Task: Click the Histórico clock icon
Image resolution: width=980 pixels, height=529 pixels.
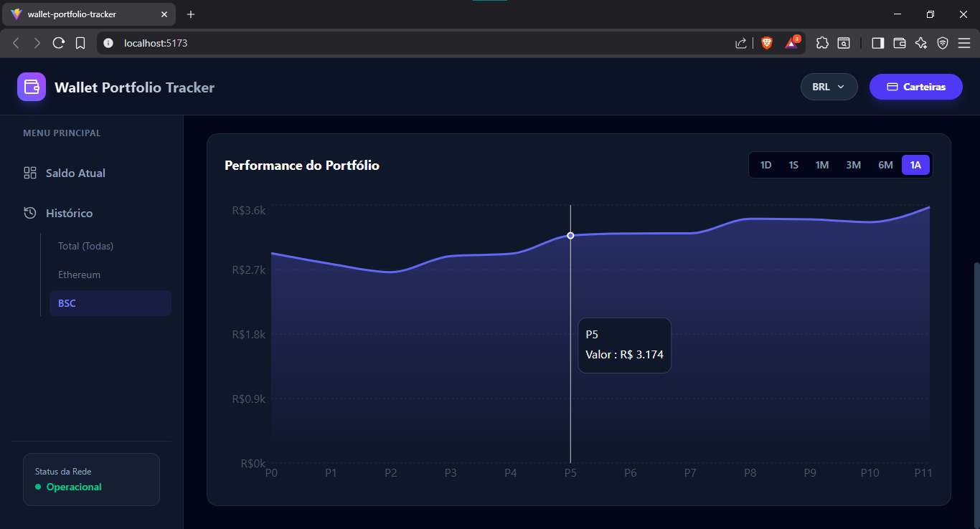Action: (x=29, y=213)
